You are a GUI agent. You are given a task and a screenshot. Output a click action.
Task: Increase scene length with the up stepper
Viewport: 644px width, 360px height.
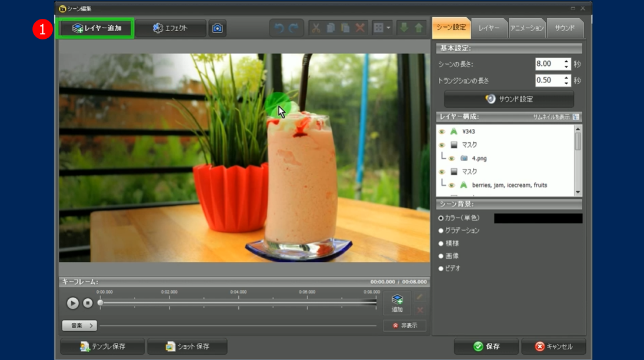click(x=566, y=61)
